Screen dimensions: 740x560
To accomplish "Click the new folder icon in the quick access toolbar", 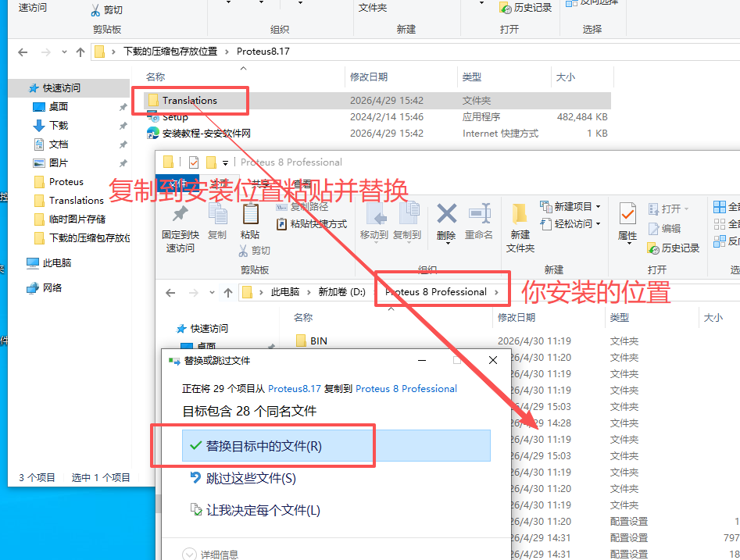I will click(x=212, y=162).
